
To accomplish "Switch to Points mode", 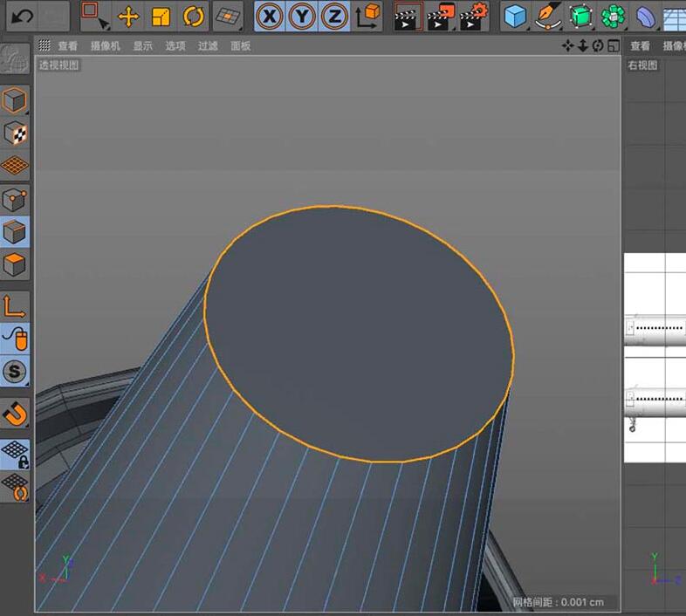I will 15,200.
